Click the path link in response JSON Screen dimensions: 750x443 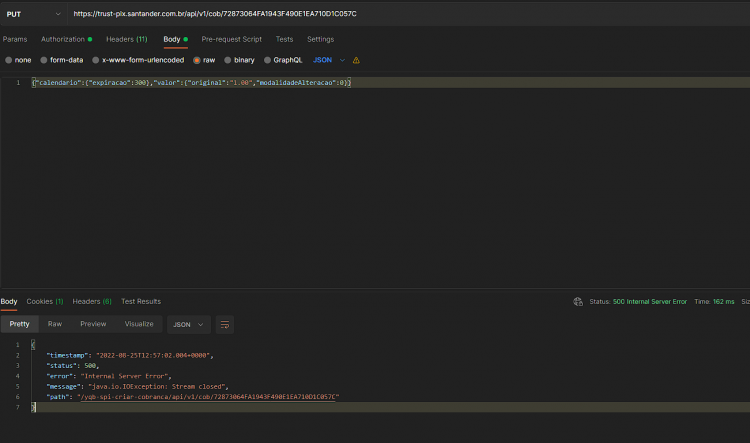[208, 397]
